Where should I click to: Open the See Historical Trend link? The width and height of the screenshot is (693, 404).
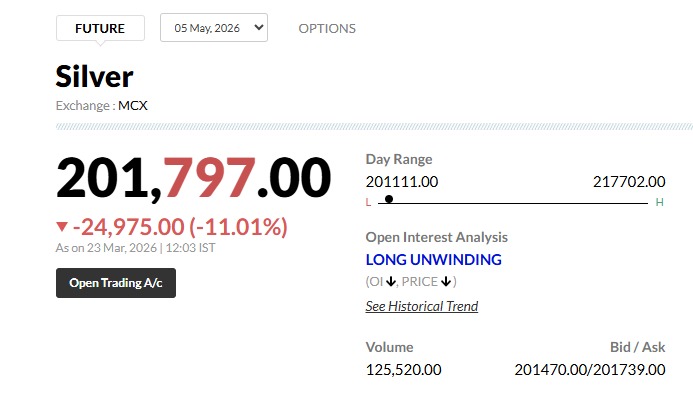(421, 306)
